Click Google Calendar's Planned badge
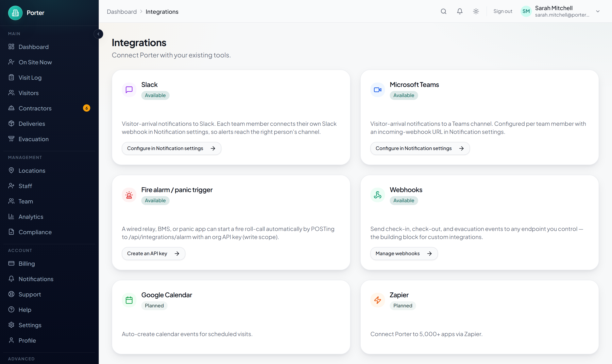Screen dimensions: 612x364 [x=154, y=306]
